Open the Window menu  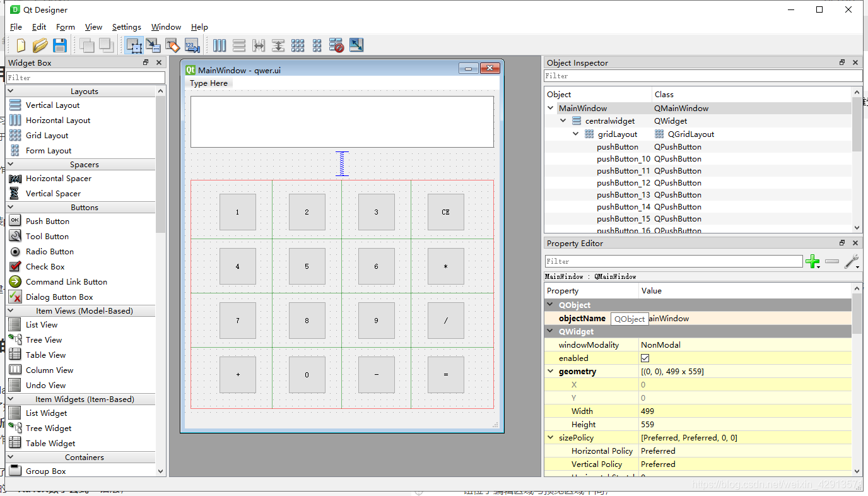pyautogui.click(x=166, y=27)
